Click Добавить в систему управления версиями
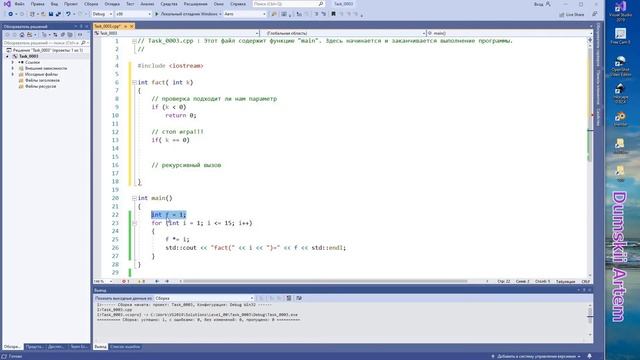Viewport: 640px width, 360px height. point(536,356)
